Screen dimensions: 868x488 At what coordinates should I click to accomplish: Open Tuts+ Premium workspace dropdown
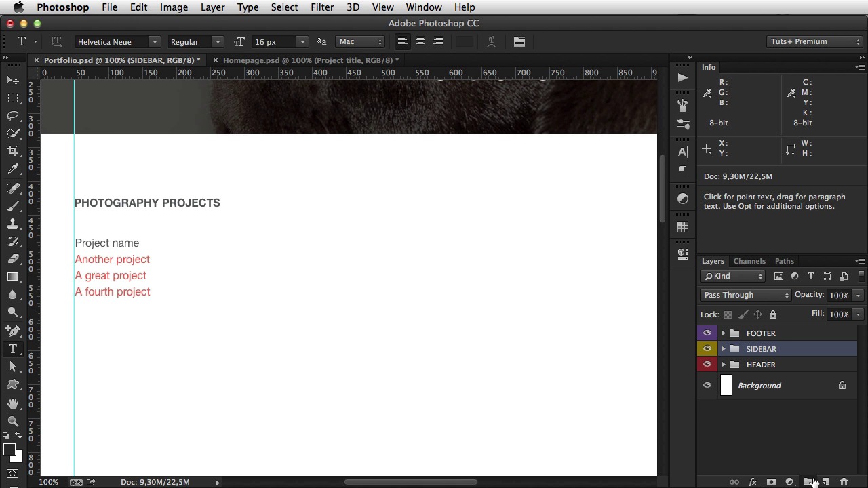816,42
